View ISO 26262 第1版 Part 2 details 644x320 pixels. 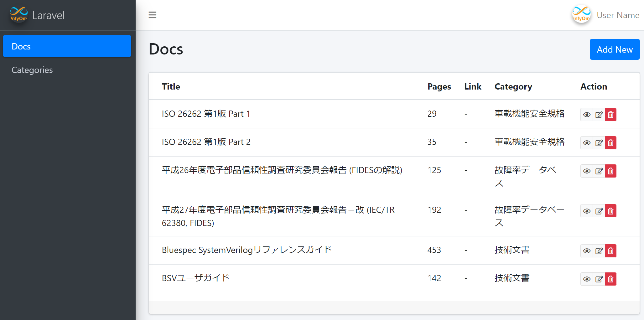[x=587, y=143]
